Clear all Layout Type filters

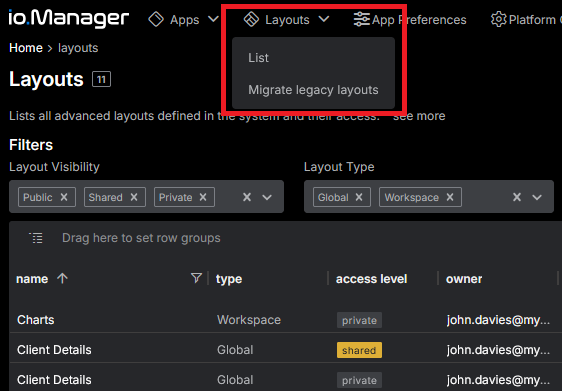click(x=516, y=197)
